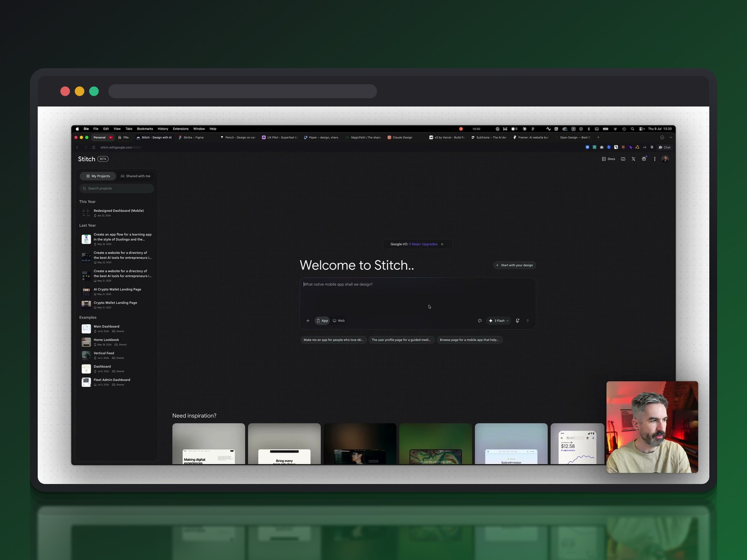The width and height of the screenshot is (747, 560).
Task: Open the Bookmarks menu in menu bar
Action: point(145,129)
